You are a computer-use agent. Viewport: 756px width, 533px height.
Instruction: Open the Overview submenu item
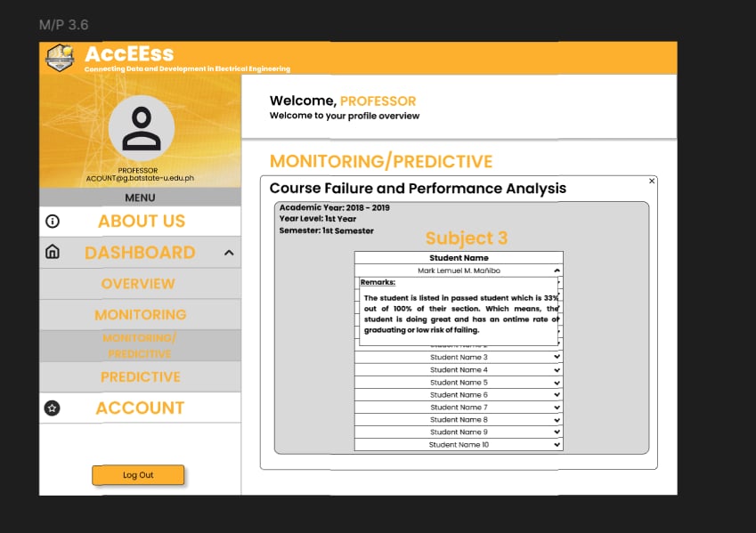pos(138,284)
